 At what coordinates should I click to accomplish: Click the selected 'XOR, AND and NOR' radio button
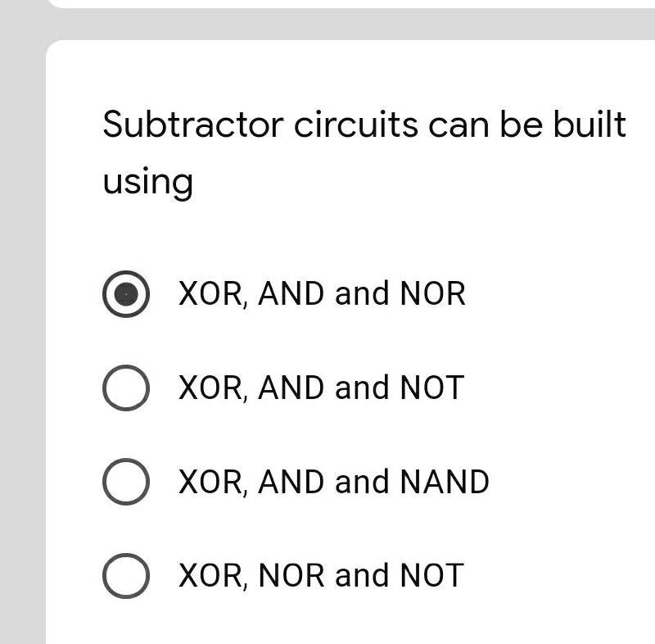tap(126, 294)
